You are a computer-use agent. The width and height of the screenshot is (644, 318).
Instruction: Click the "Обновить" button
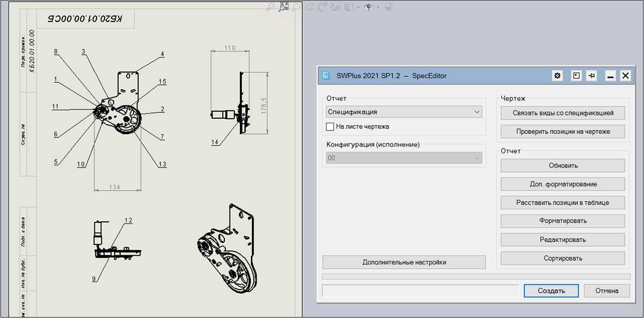point(562,165)
